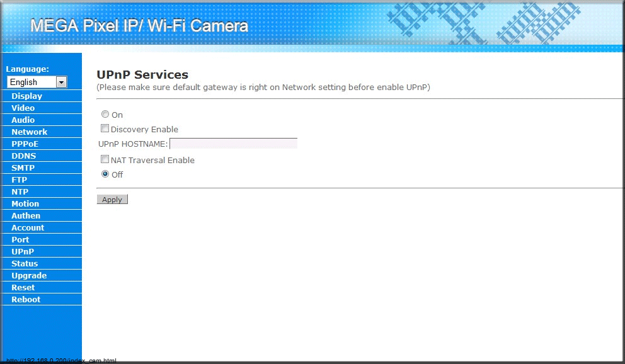The width and height of the screenshot is (625, 364).
Task: Select the On radio button
Action: pyautogui.click(x=105, y=114)
